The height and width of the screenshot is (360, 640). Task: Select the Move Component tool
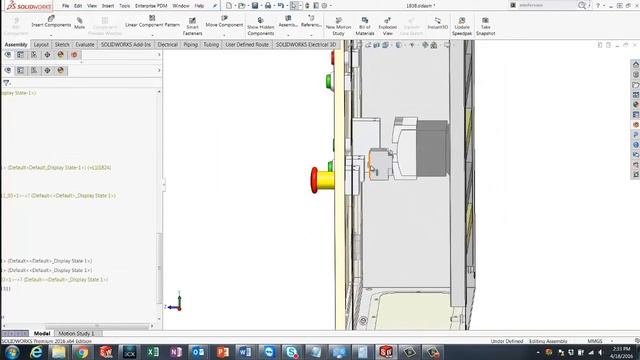click(x=224, y=21)
